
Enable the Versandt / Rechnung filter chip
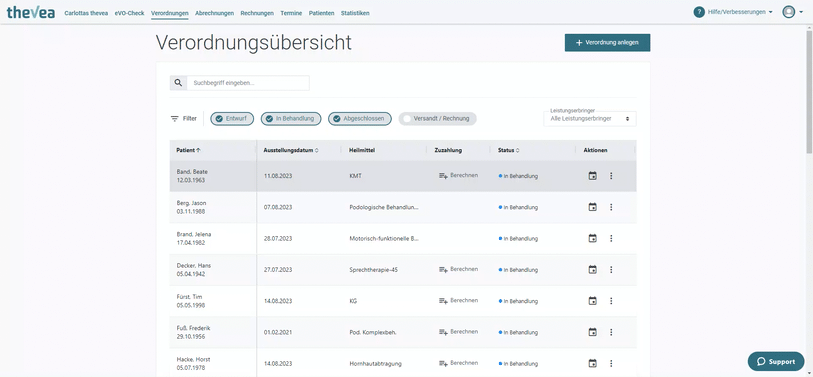[437, 119]
